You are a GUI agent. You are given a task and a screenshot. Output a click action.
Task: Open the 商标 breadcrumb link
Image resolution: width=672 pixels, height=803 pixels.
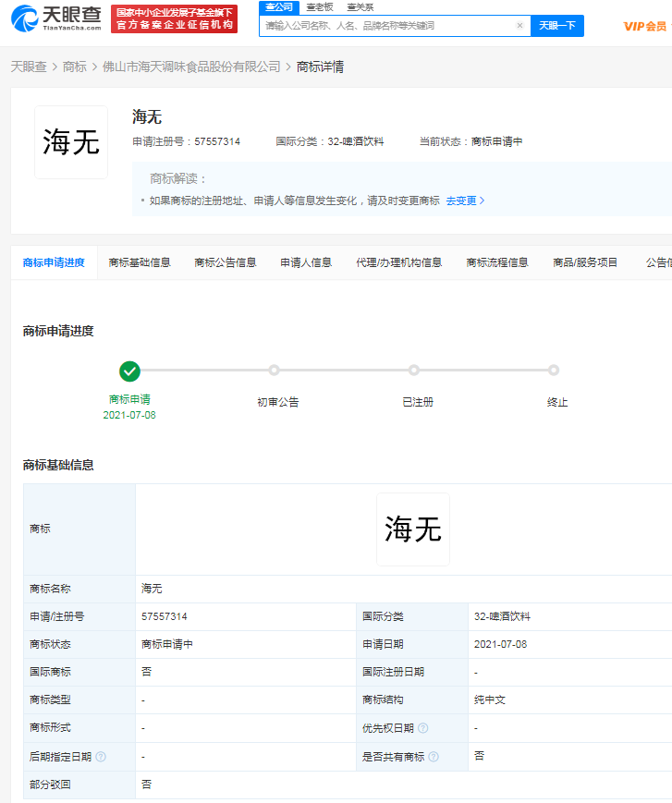click(x=75, y=67)
